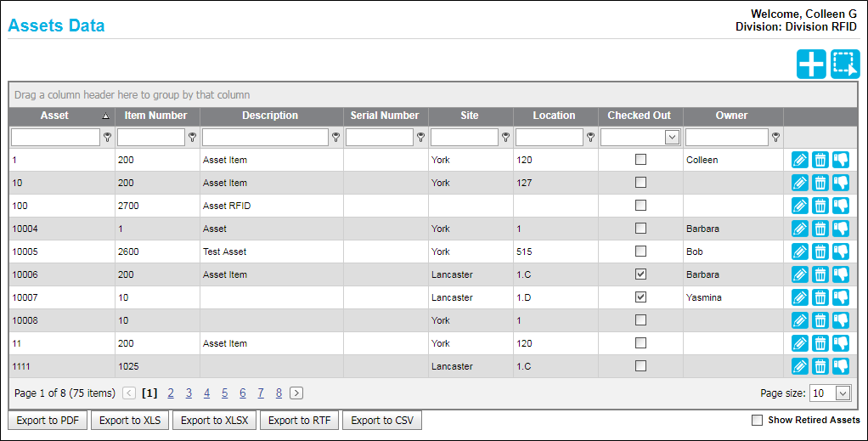
Task: Open filter icon beside Description filter box
Action: coord(336,138)
